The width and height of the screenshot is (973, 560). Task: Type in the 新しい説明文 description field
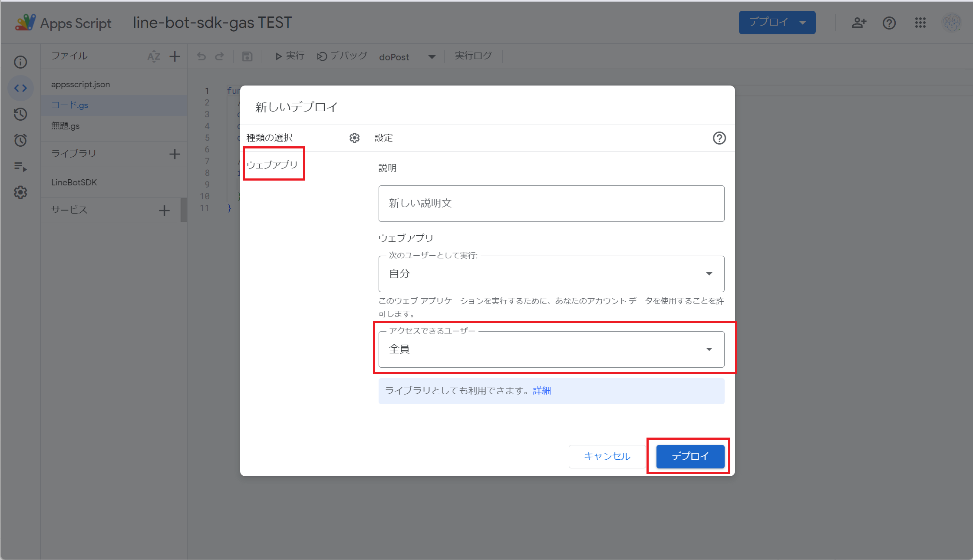tap(551, 203)
